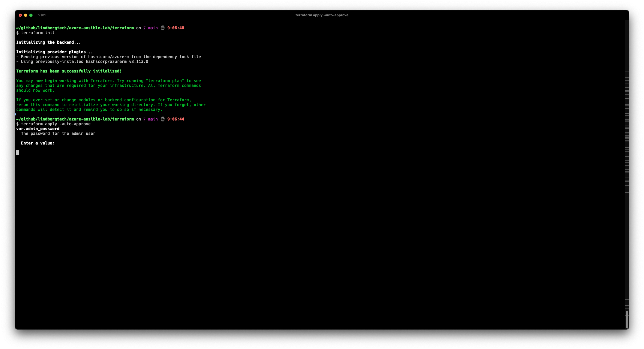Click the watch icon beside 9:06:44
The image size is (644, 349).
[x=163, y=119]
